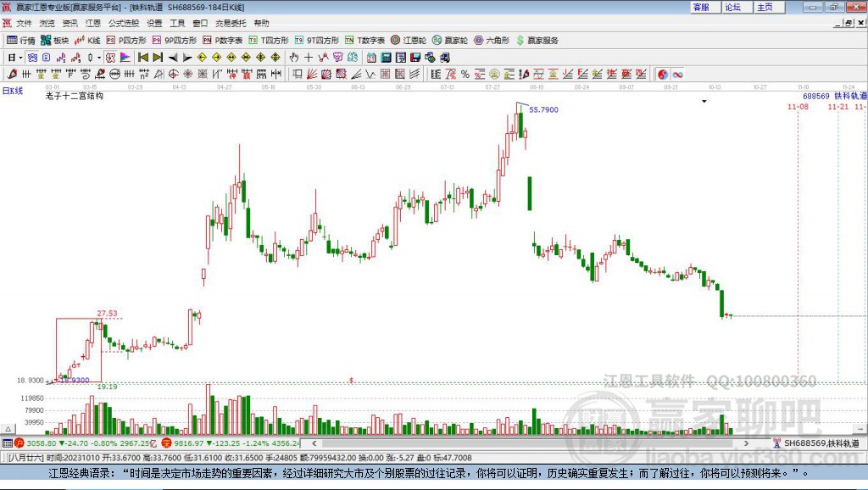
Task: Open 赢家服务 with the dollar icon
Action: [537, 41]
